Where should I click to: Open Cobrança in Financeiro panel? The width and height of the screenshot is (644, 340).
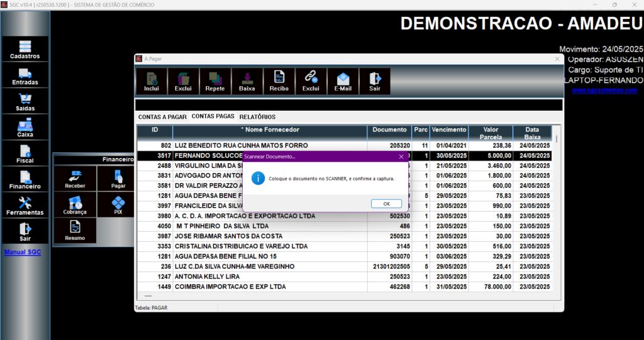(x=75, y=205)
